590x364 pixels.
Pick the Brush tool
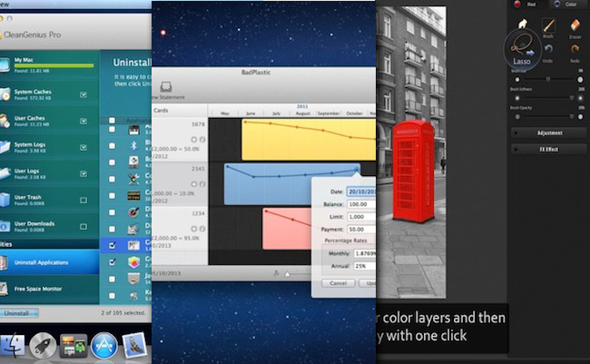coord(547,26)
